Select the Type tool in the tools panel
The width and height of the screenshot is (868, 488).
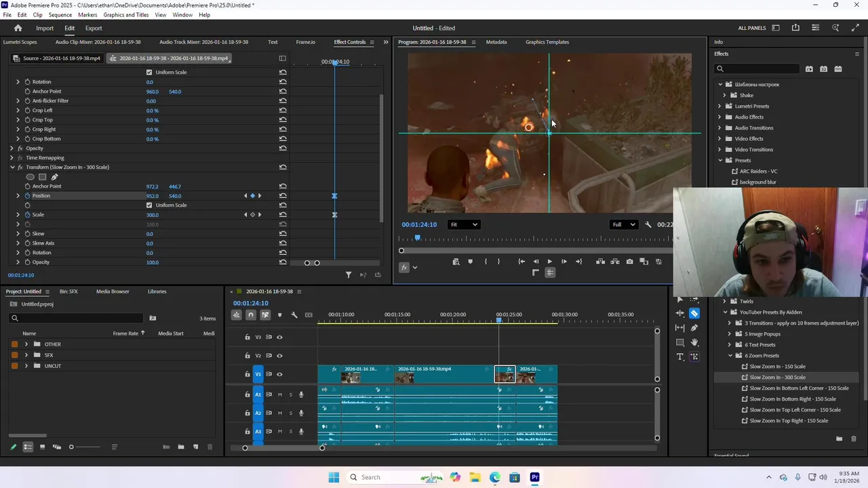(680, 357)
